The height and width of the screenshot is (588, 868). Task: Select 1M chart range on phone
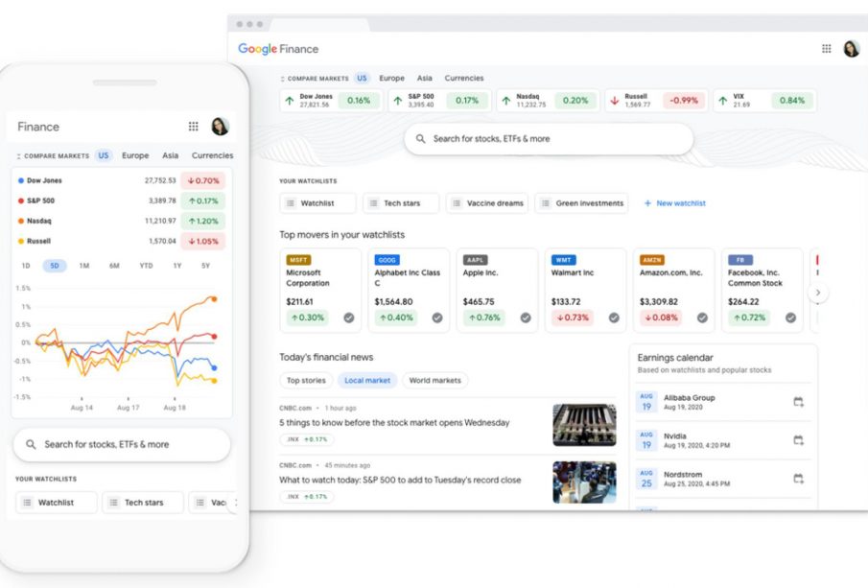coord(84,266)
